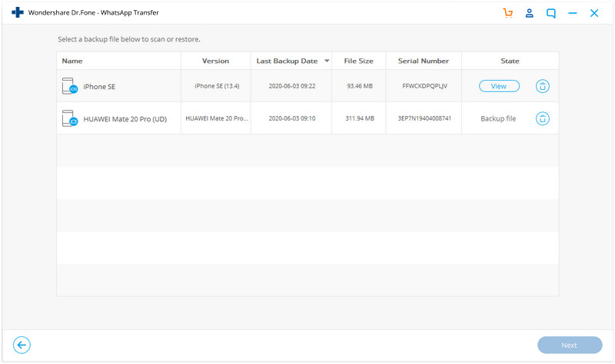The image size is (615, 364).
Task: Delete the HUAWEI Mate 20 Pro backup
Action: pyautogui.click(x=543, y=118)
